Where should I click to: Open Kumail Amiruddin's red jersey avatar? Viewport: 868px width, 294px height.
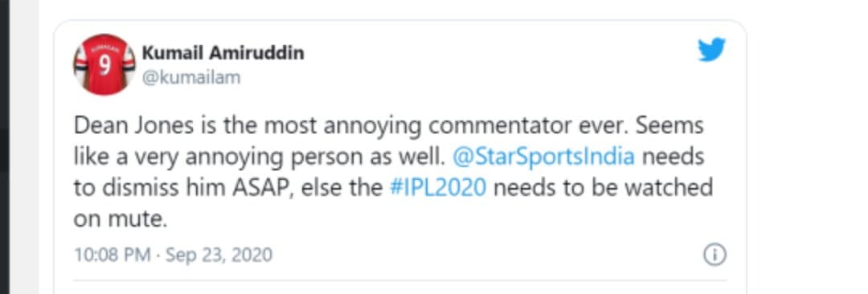click(x=104, y=65)
